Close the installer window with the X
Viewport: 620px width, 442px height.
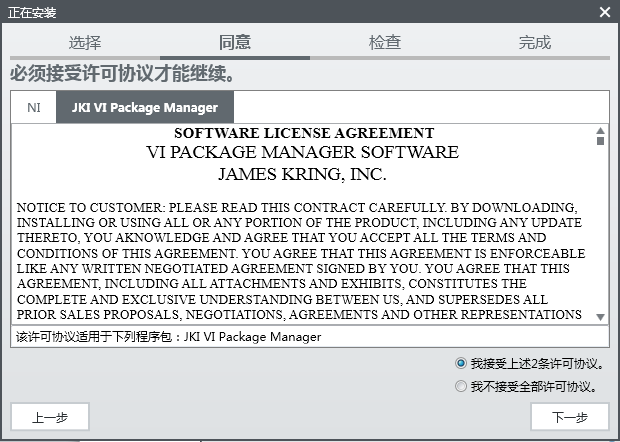tap(604, 12)
